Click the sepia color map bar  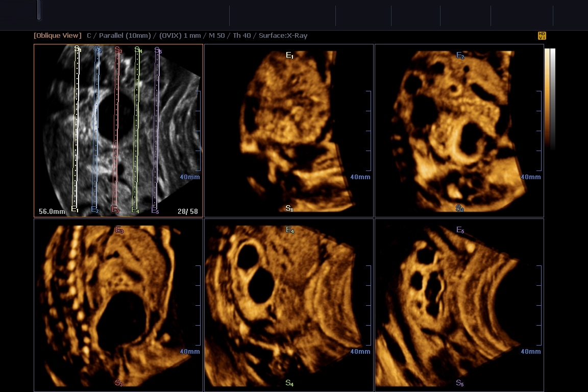(x=547, y=98)
